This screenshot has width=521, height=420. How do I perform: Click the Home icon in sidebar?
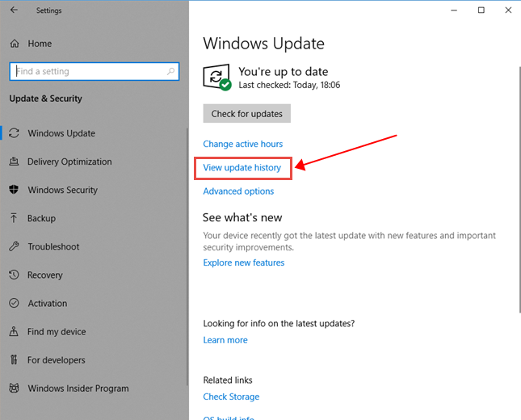tap(14, 44)
